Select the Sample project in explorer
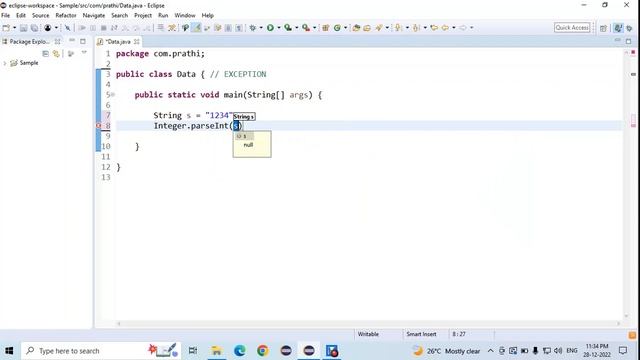640x360 pixels. pyautogui.click(x=29, y=63)
